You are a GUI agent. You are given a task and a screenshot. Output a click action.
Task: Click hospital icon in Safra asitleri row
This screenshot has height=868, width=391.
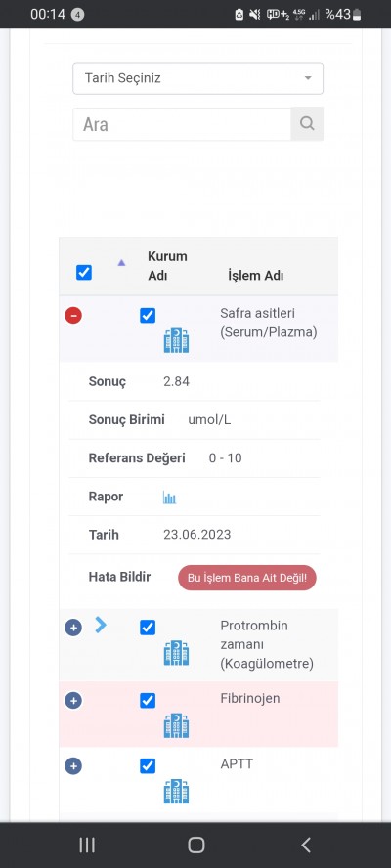[176, 340]
